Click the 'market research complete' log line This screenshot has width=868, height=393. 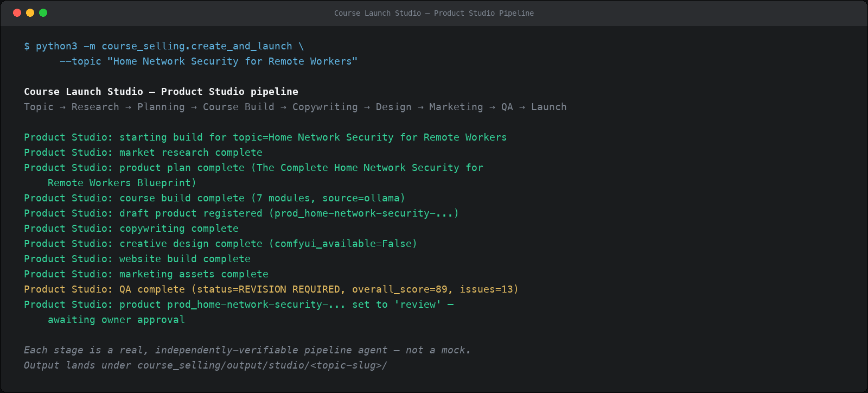click(x=143, y=153)
